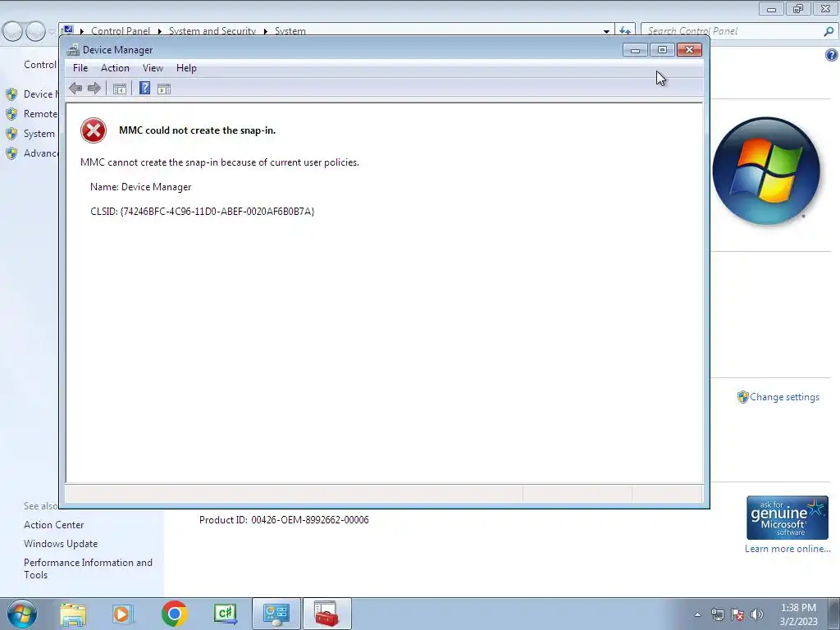Expand arrow after Control Panel breadcrumb
This screenshot has width=840, height=630.
click(x=160, y=32)
